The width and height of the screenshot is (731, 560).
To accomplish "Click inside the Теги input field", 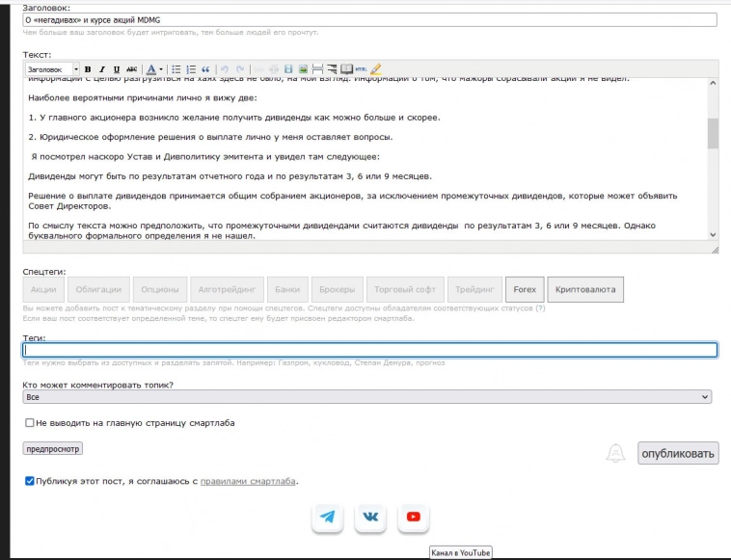I will (369, 350).
